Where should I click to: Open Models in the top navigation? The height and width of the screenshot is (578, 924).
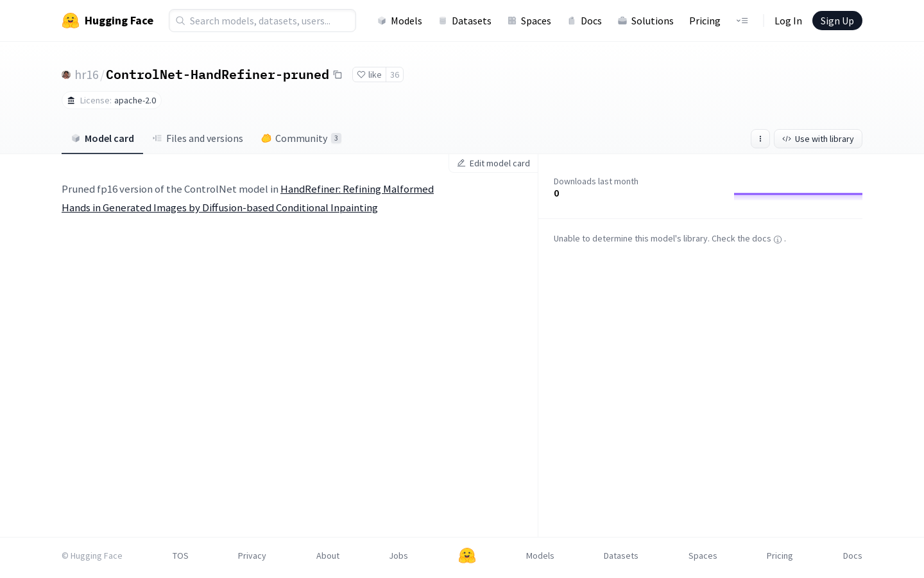pyautogui.click(x=400, y=21)
